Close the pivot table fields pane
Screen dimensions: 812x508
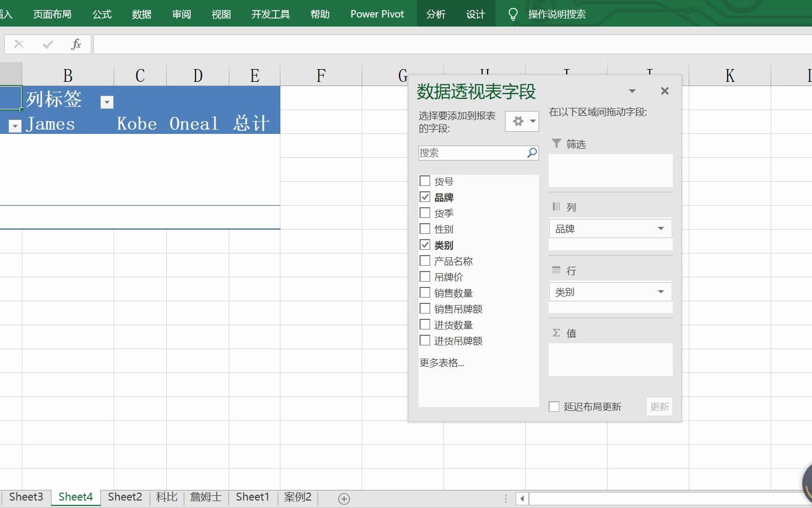(x=664, y=91)
